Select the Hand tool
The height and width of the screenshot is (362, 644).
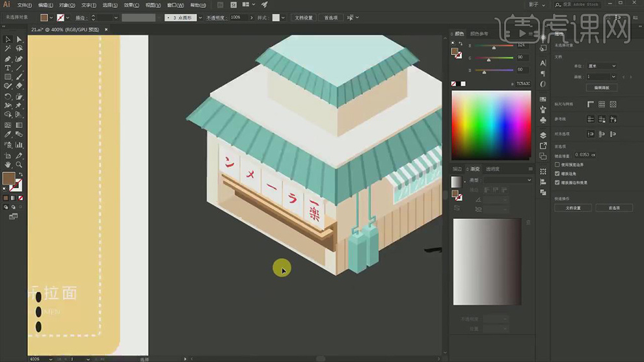pos(8,165)
